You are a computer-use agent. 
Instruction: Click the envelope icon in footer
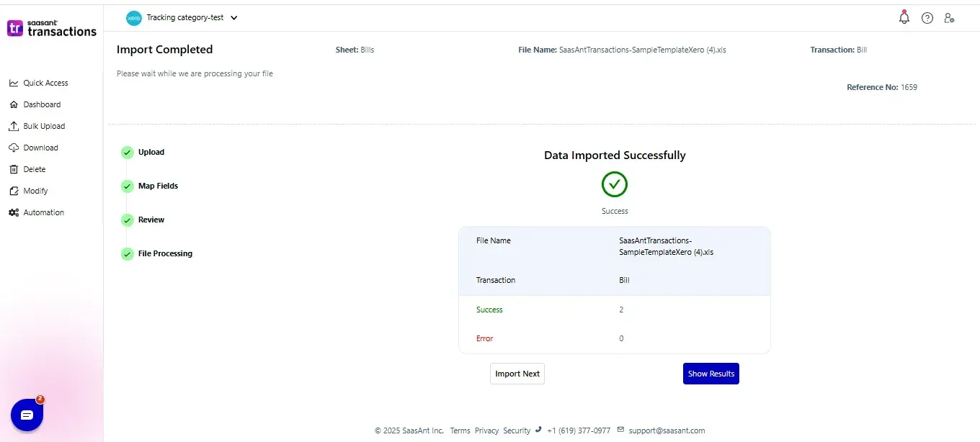click(621, 430)
